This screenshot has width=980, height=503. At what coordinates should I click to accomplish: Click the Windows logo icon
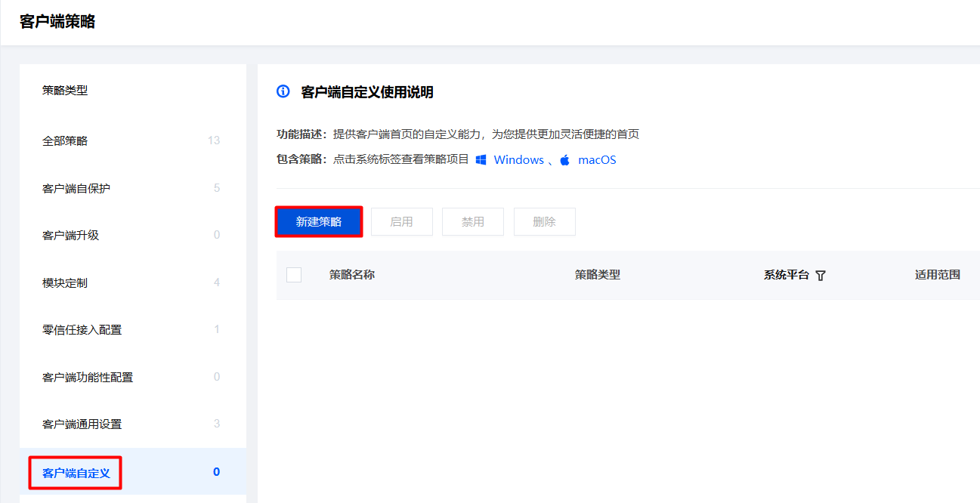(481, 160)
